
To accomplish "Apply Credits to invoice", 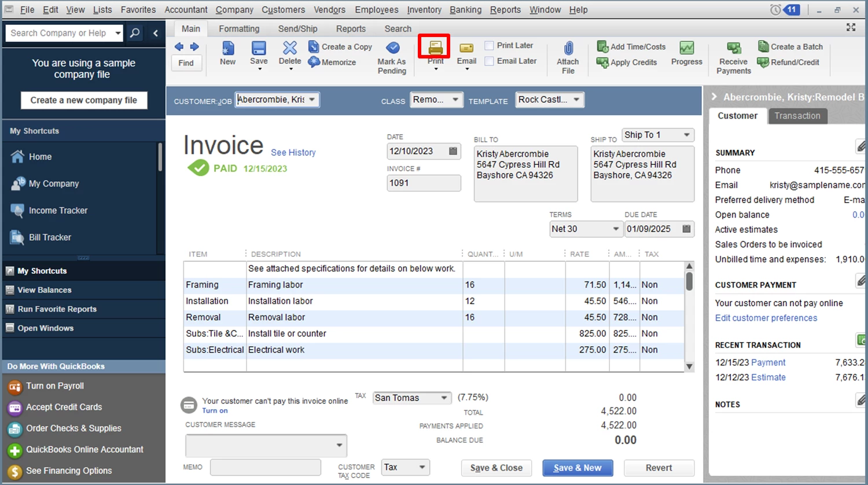I will click(x=627, y=62).
